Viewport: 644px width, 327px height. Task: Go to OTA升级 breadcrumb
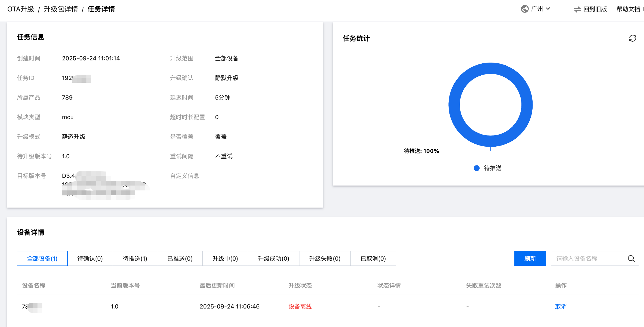tap(21, 9)
